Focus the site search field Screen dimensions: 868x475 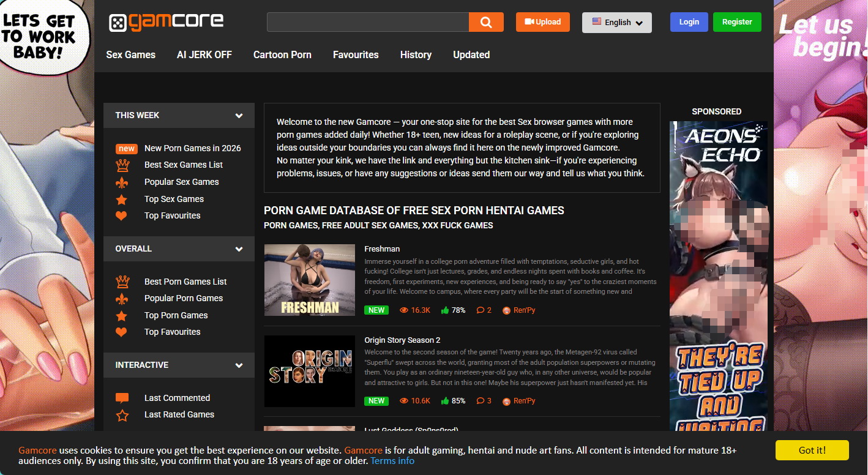point(368,22)
